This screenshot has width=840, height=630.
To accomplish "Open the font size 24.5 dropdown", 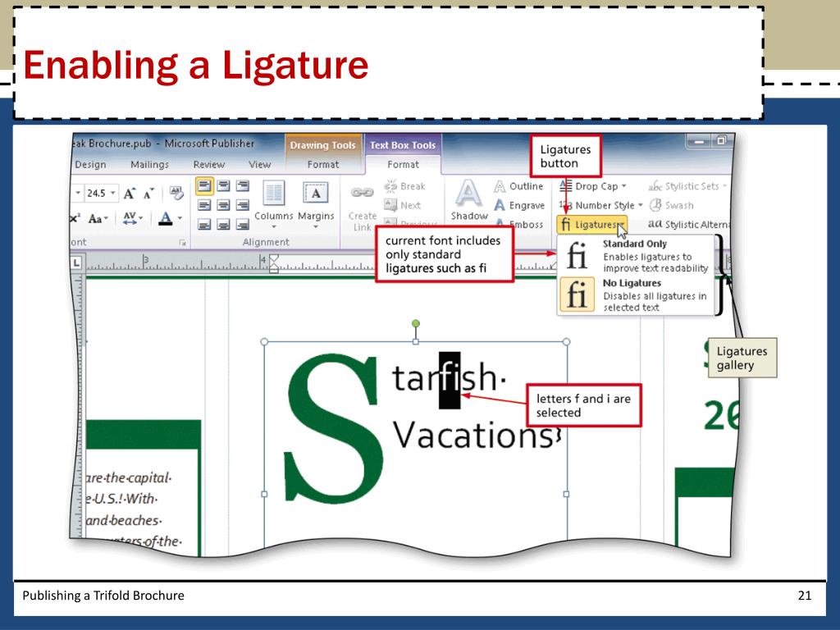I will (x=112, y=193).
